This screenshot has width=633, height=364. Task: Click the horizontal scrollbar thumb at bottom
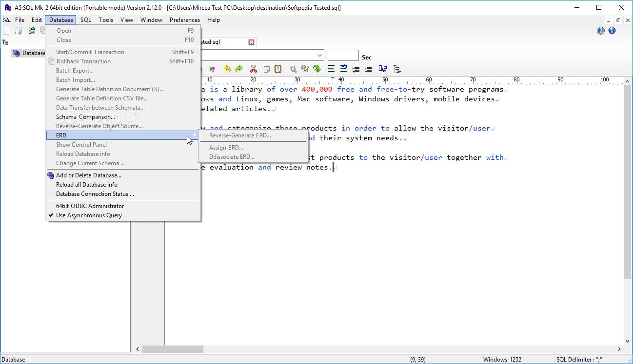[172, 349]
